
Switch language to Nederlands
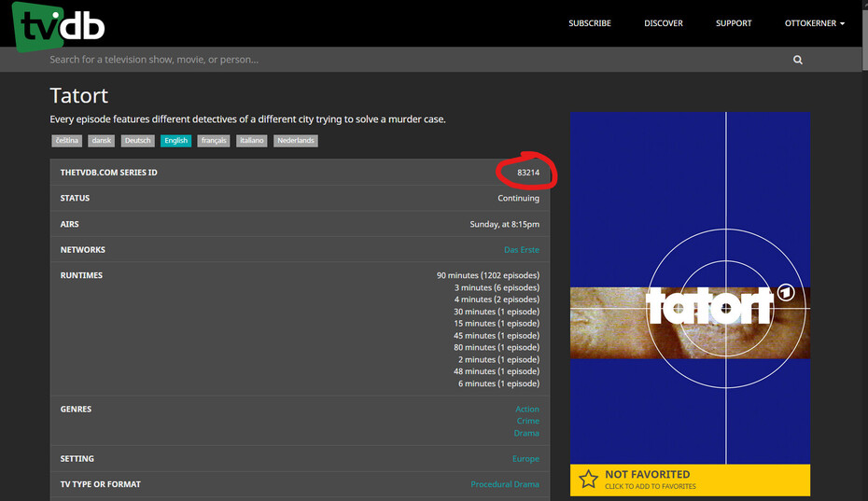pos(296,141)
